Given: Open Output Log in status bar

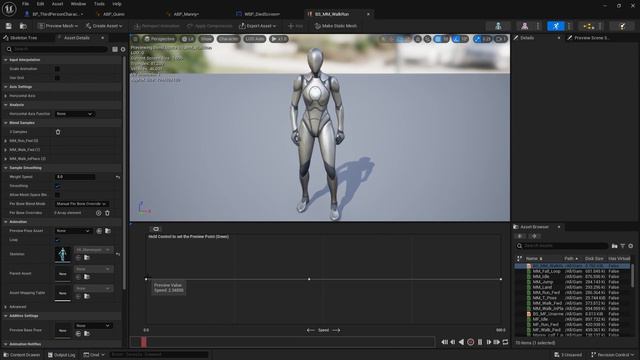Looking at the screenshot, I should [62, 355].
